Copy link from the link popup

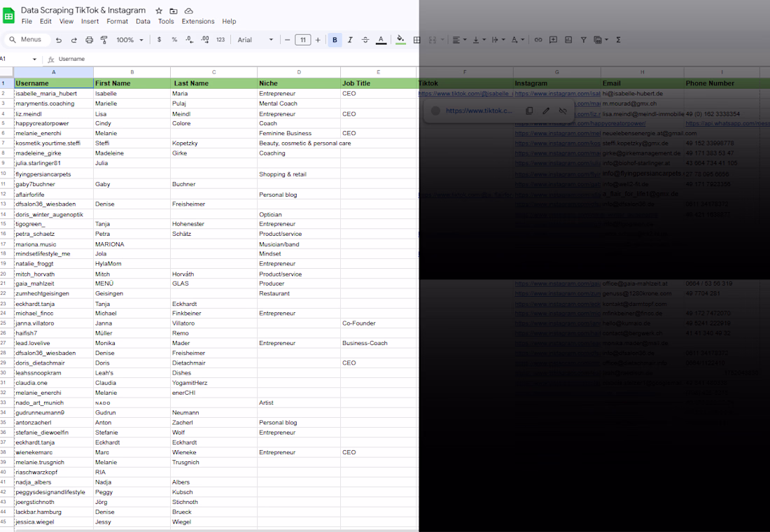click(529, 111)
